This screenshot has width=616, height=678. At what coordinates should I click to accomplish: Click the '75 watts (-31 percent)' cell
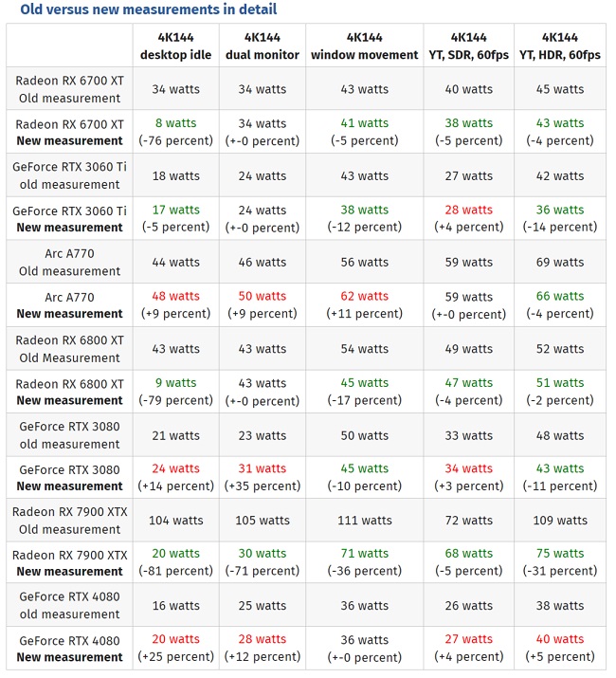pyautogui.click(x=560, y=562)
